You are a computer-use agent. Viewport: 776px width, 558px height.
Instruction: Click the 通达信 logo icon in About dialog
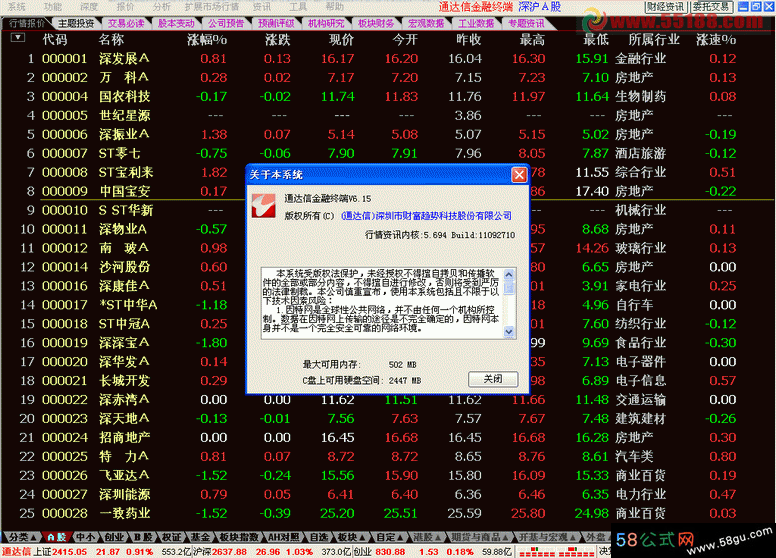tap(263, 205)
